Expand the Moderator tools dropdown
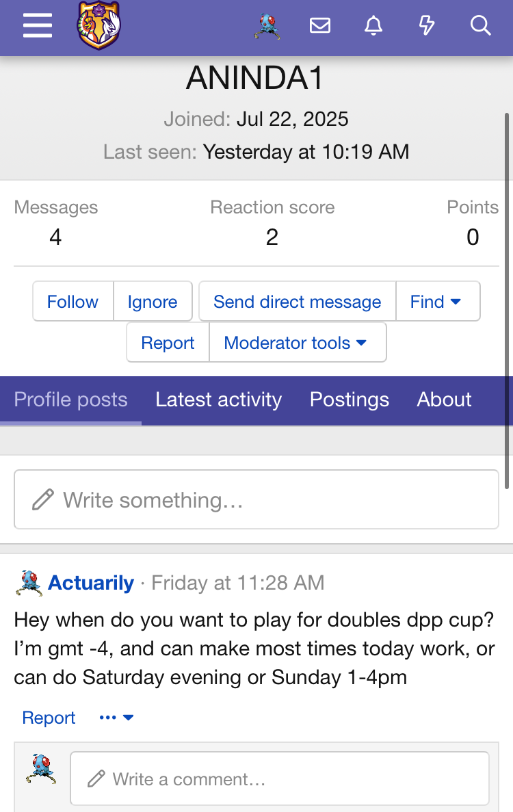 [x=298, y=342]
